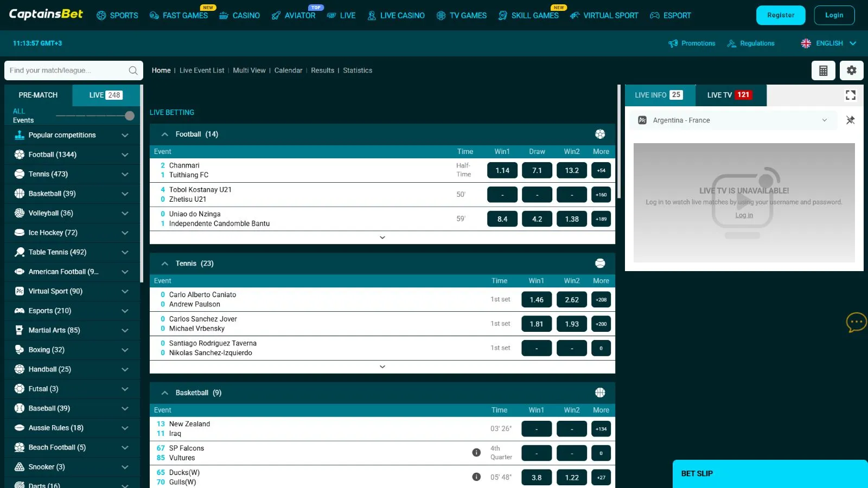Open the ENGLISH language dropdown
This screenshot has width=868, height=488.
click(x=828, y=43)
